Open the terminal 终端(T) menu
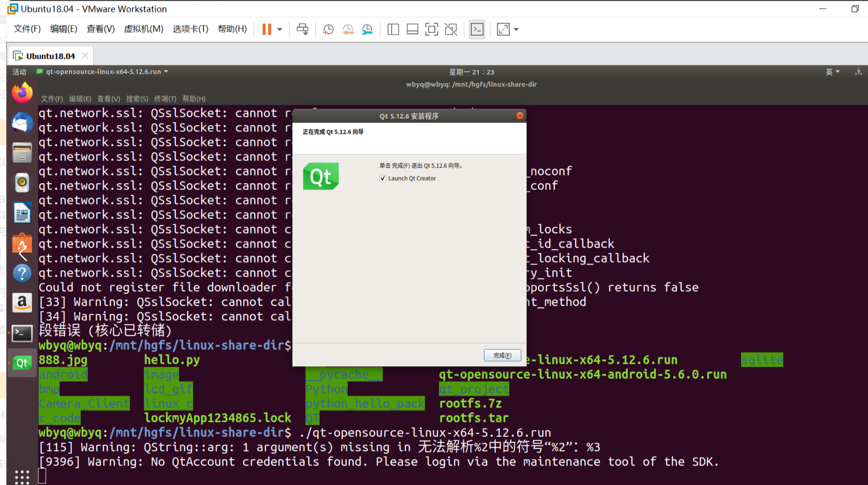 coord(165,99)
